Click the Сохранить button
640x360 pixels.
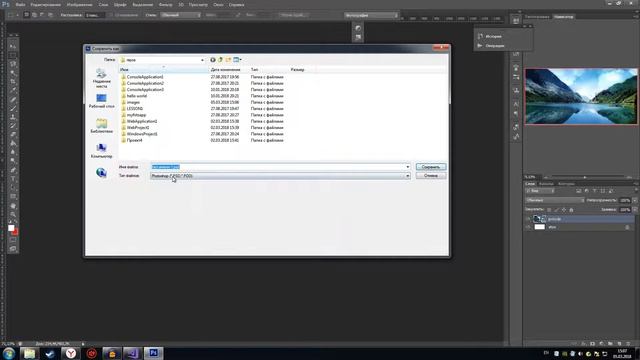coord(431,167)
